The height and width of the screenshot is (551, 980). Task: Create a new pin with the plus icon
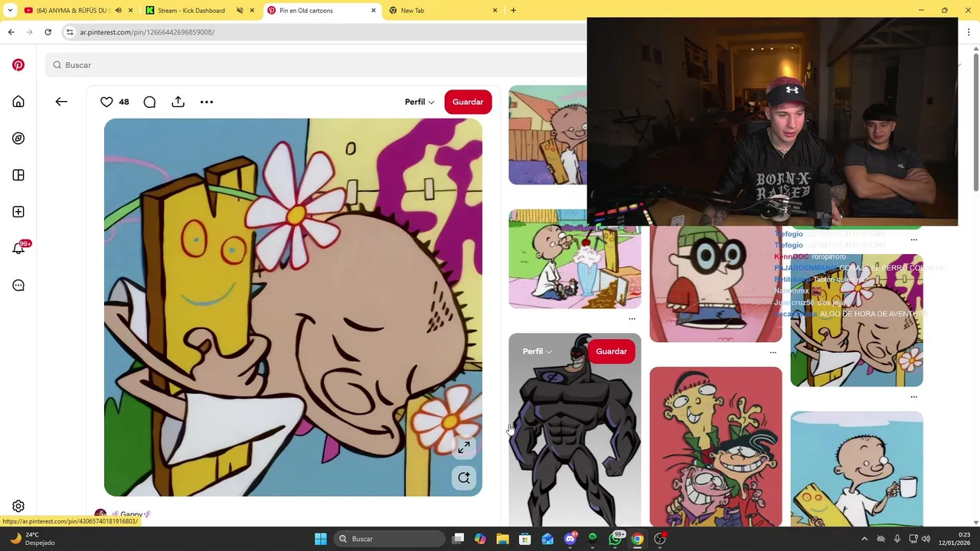[18, 212]
